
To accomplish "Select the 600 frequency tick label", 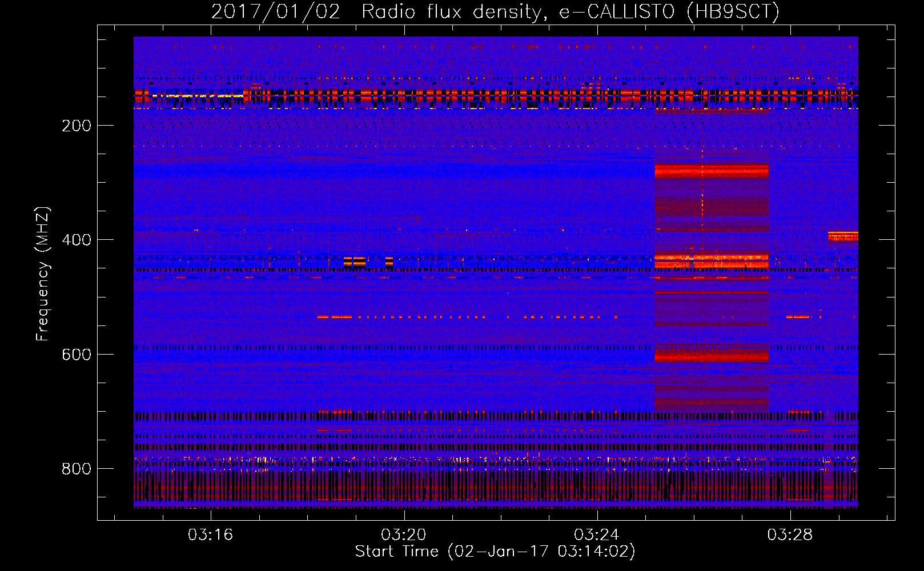I will pos(77,355).
